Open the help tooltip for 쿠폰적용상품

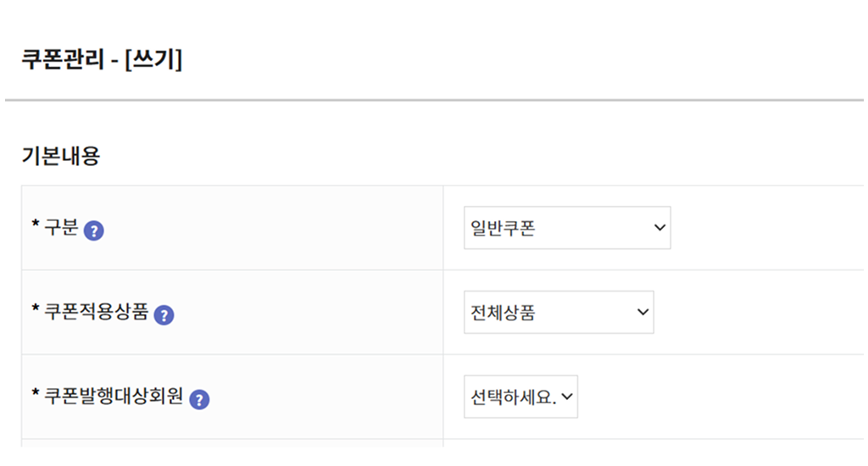click(164, 315)
